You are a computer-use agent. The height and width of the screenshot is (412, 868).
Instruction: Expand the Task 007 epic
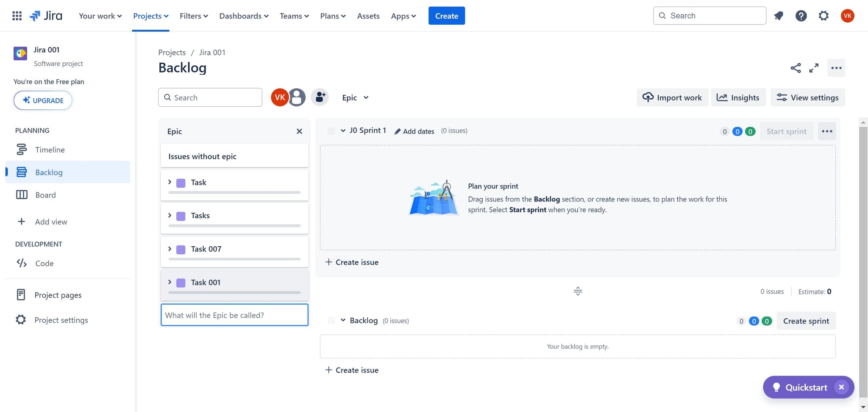pos(170,249)
